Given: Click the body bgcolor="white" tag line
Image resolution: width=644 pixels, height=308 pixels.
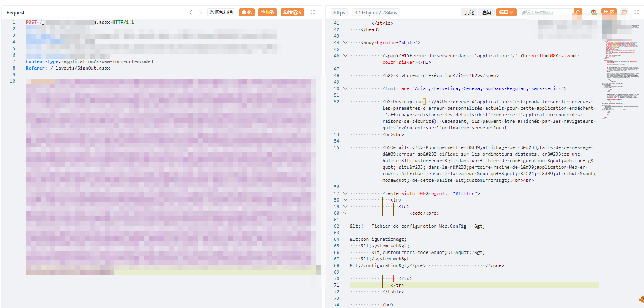Looking at the screenshot, I should [391, 43].
